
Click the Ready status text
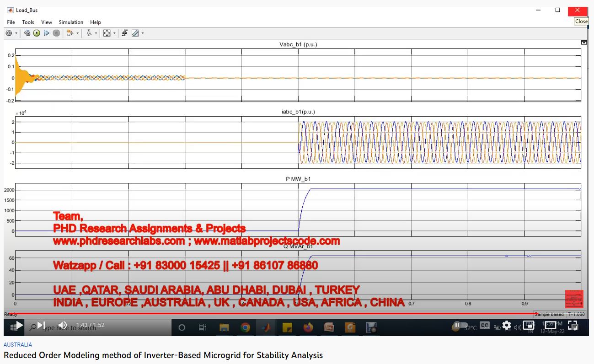coord(11,315)
